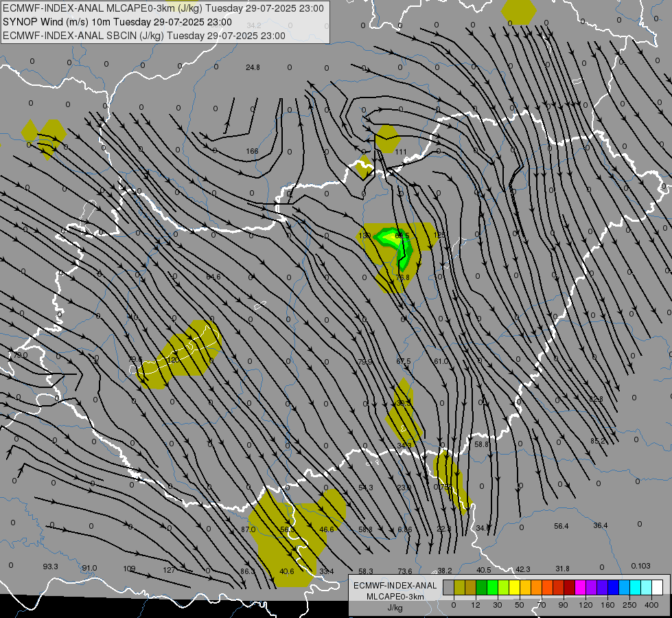Click the map value '46.6'
The width and height of the screenshot is (672, 618).
(x=327, y=529)
